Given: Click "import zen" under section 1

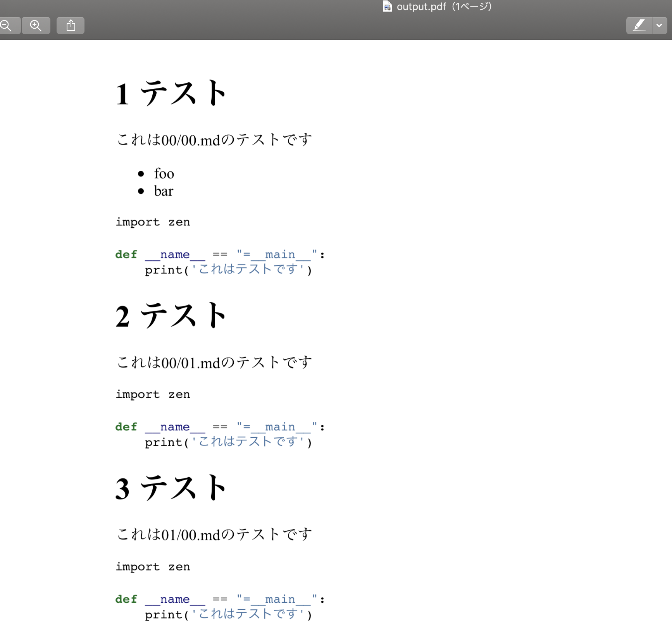Looking at the screenshot, I should click(153, 222).
